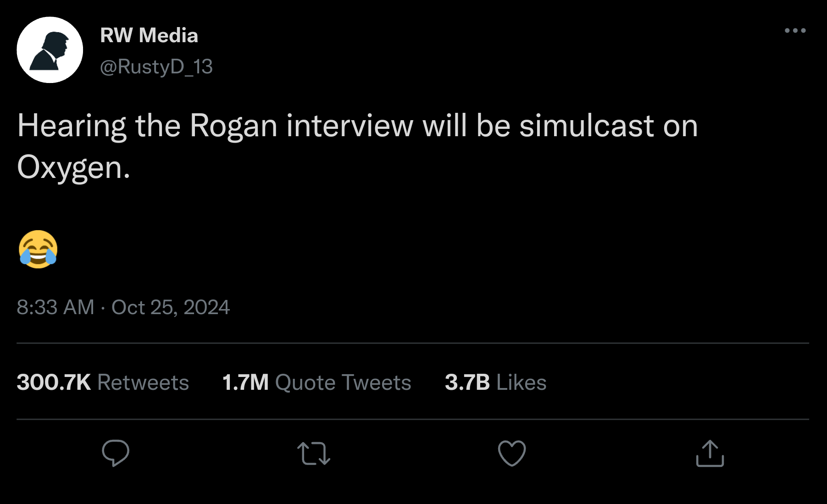Click the word "Oxygen." in the tweet

click(x=73, y=168)
